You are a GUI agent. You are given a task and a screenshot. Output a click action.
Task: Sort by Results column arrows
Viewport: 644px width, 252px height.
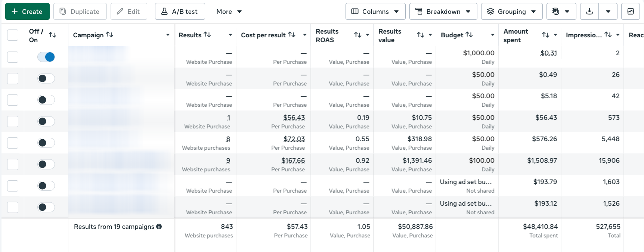tap(207, 34)
